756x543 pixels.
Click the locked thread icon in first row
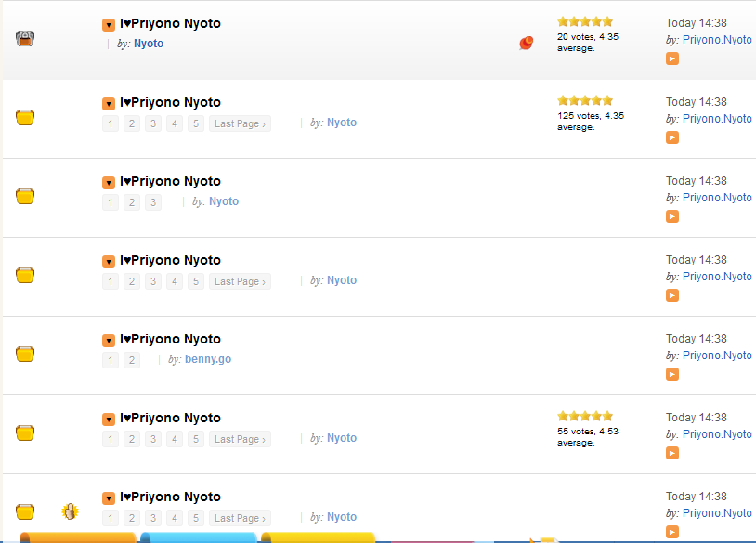[25, 38]
